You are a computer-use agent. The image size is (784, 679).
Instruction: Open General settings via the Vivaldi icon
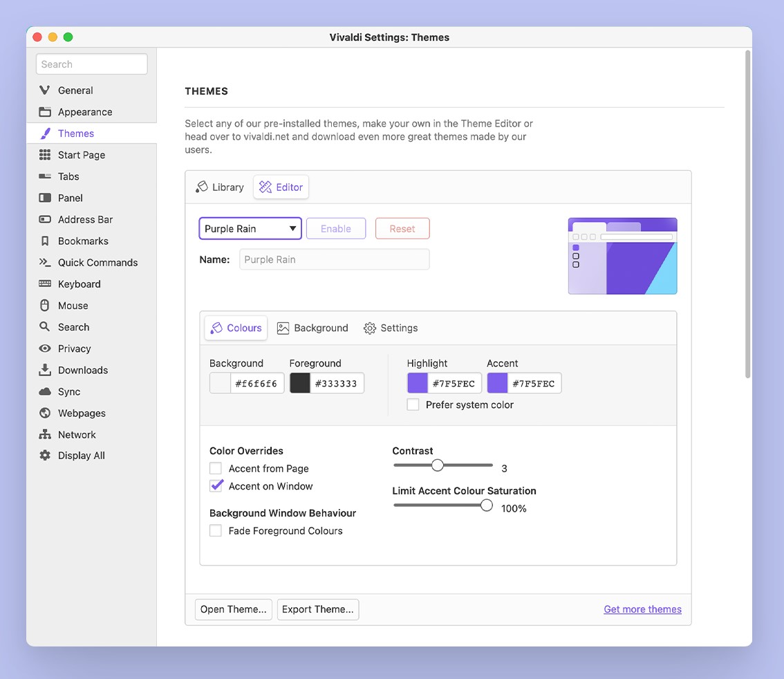coord(44,90)
